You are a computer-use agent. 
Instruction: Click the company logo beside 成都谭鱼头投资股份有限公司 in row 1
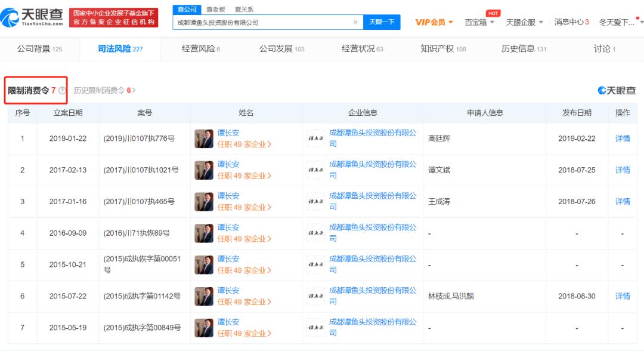click(x=317, y=138)
